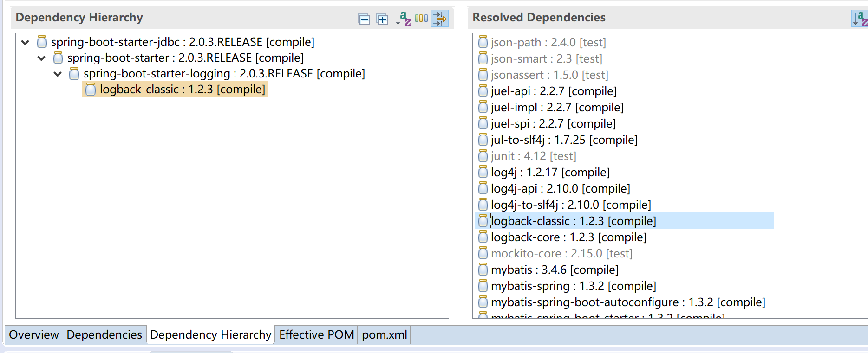Select logback-core : 1.2.3 dependency
This screenshot has width=868, height=353.
click(569, 237)
